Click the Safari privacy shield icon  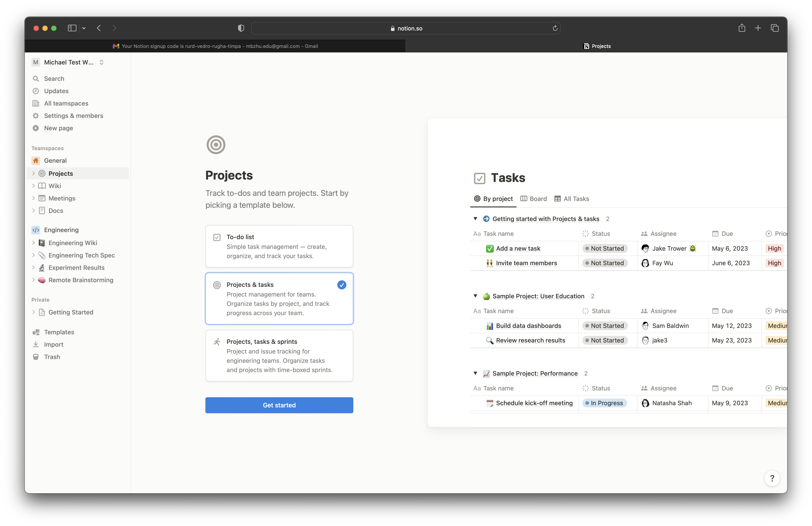click(x=241, y=28)
